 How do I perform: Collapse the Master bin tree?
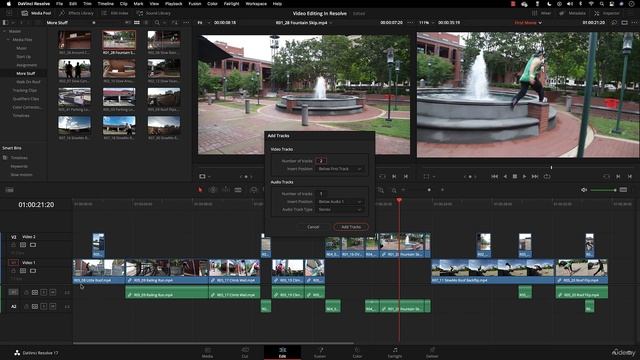coord(4,31)
